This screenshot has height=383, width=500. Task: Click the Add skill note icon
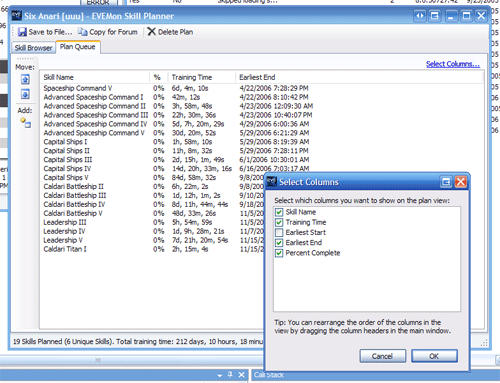(x=25, y=123)
